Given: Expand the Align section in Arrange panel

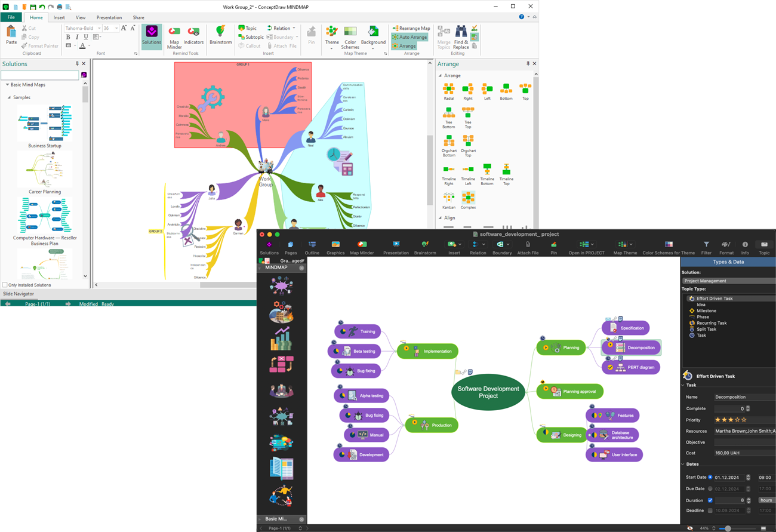Looking at the screenshot, I should tap(441, 218).
